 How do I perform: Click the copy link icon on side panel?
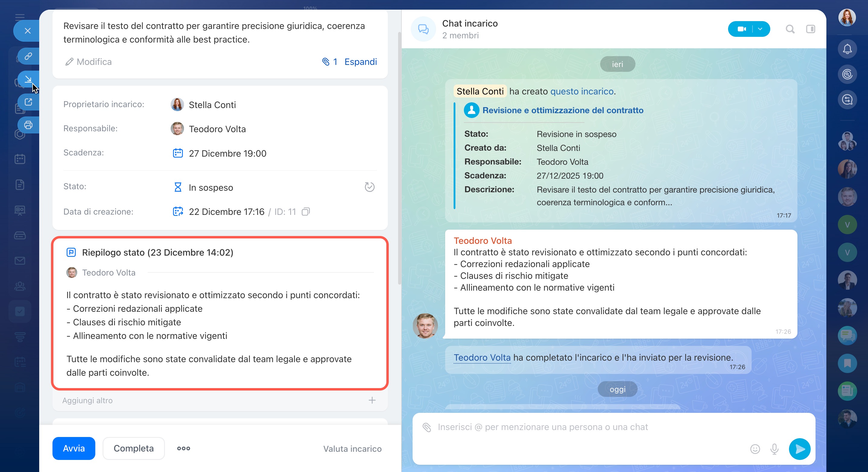point(28,56)
